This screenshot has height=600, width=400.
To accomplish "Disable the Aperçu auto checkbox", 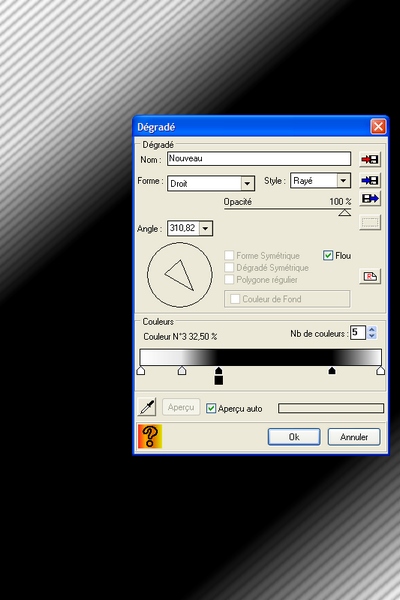I will 211,408.
